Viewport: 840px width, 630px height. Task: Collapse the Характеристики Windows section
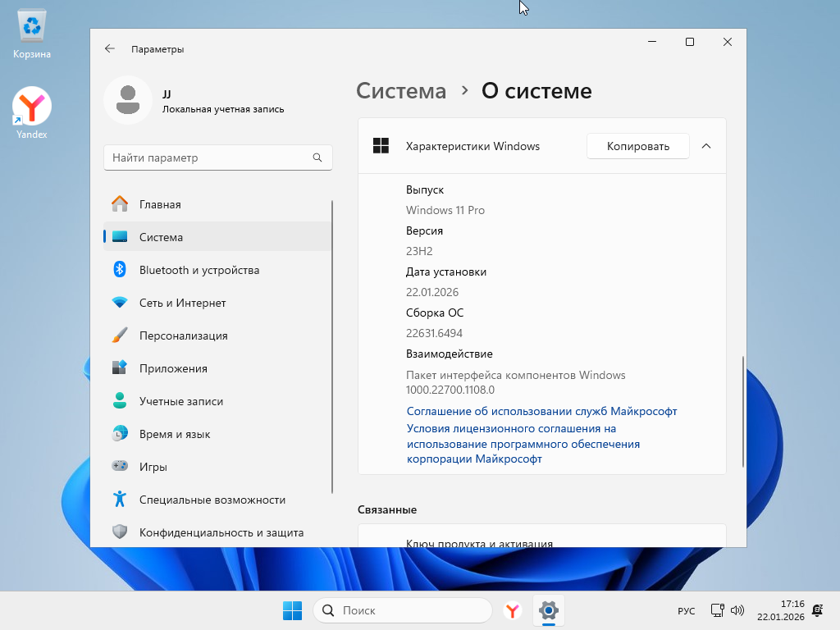[x=706, y=146]
